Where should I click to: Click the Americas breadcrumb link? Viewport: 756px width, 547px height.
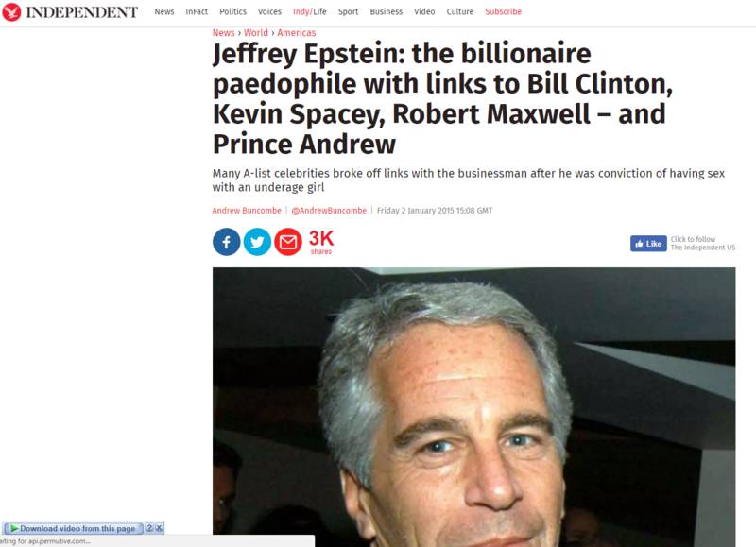[x=297, y=33]
